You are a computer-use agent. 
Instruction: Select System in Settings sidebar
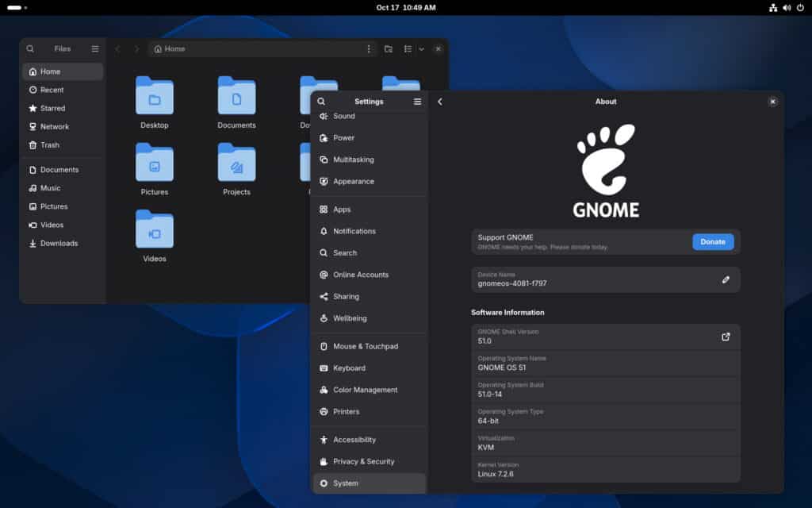click(370, 483)
